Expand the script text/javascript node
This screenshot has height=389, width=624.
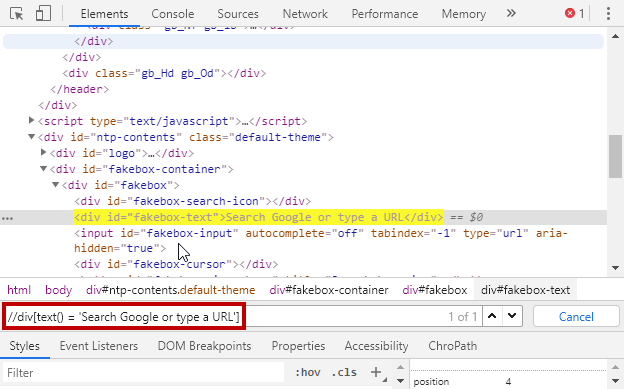click(x=31, y=120)
